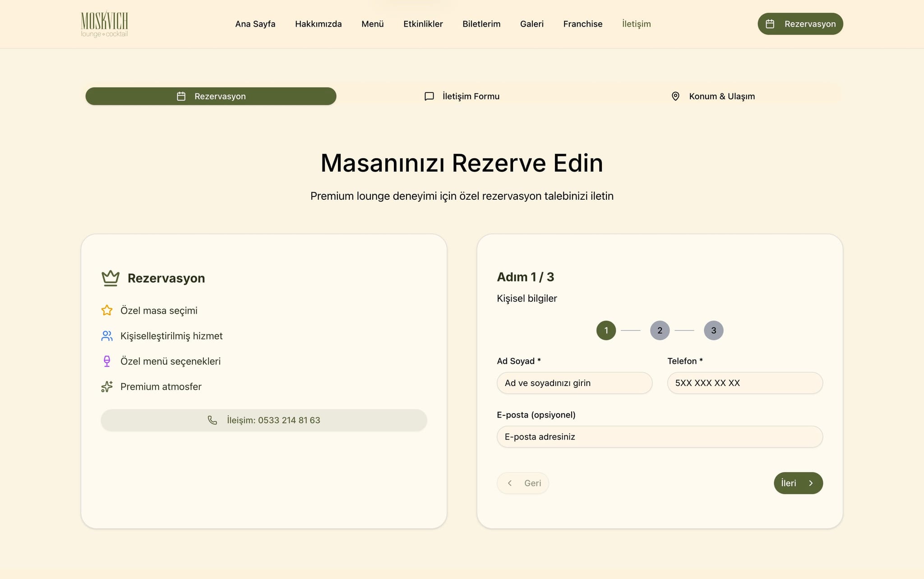Click the Telefon input field
This screenshot has width=924, height=579.
pyautogui.click(x=744, y=383)
